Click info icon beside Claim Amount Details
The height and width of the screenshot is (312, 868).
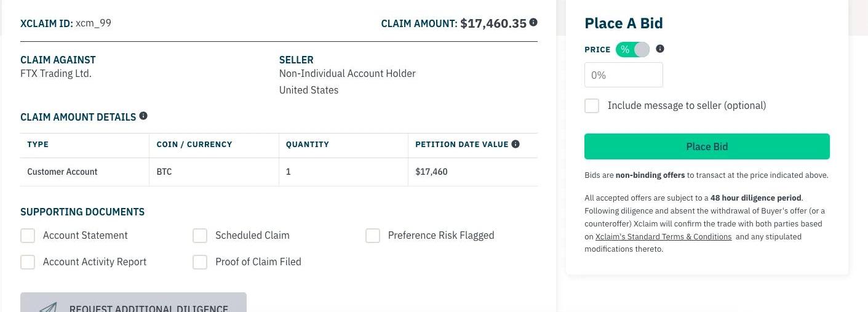[x=143, y=116]
